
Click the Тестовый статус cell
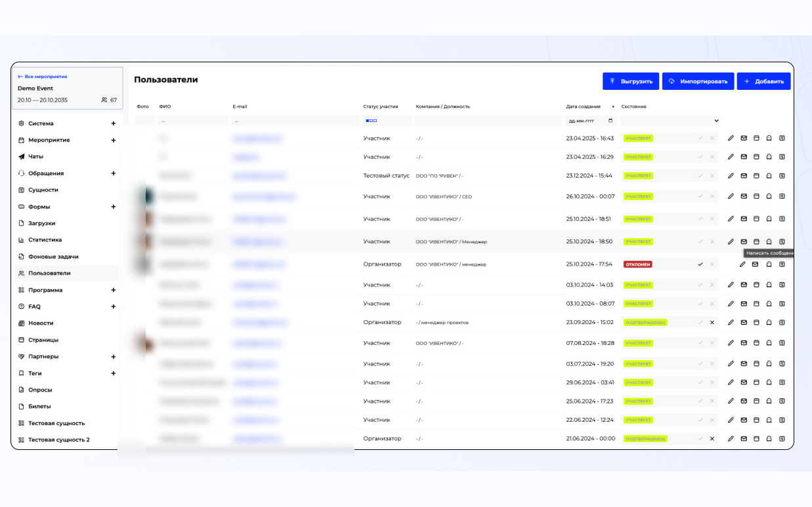(386, 176)
